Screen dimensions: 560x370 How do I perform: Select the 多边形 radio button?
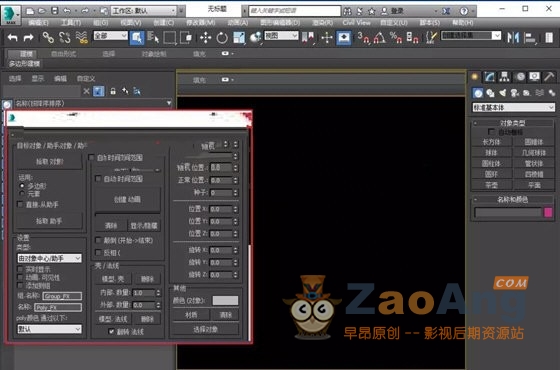point(22,186)
